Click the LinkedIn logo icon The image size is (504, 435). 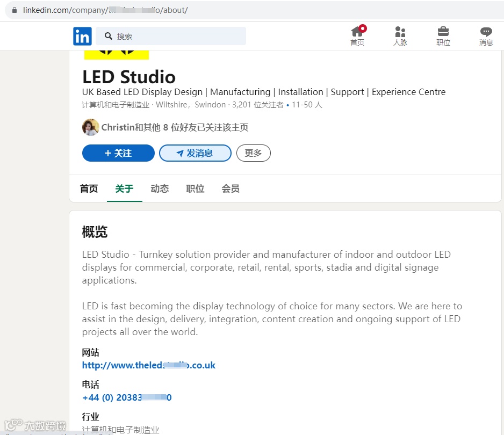(x=82, y=36)
